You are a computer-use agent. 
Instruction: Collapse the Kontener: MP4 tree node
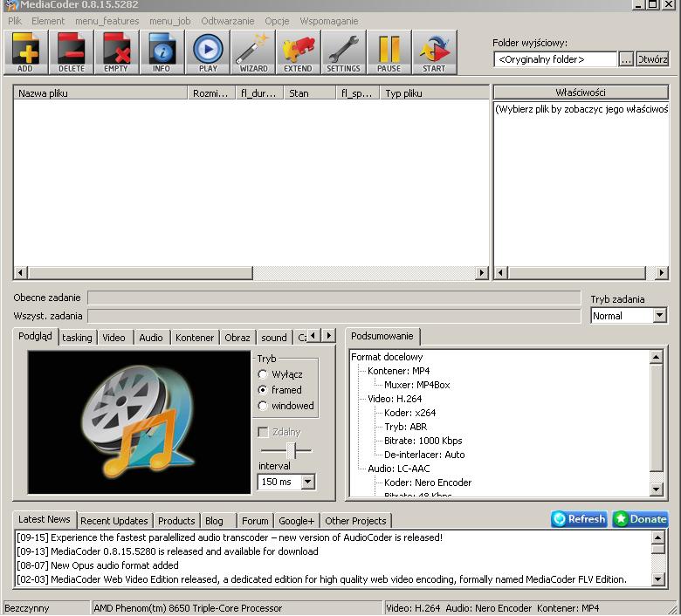point(398,371)
